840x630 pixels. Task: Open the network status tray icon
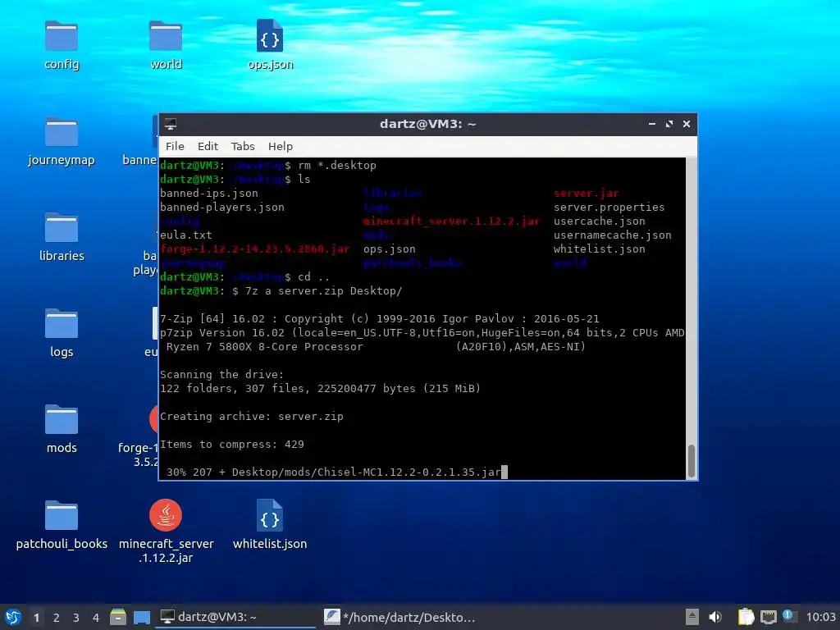pyautogui.click(x=768, y=617)
